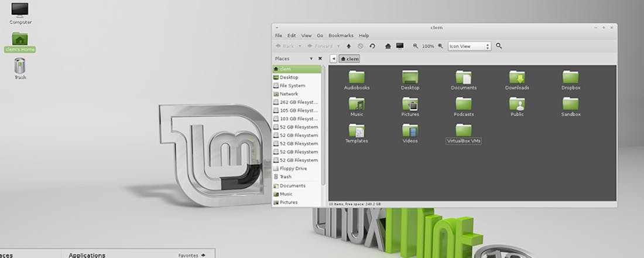The image size is (644, 258).
Task: Click the Back button
Action: [285, 46]
